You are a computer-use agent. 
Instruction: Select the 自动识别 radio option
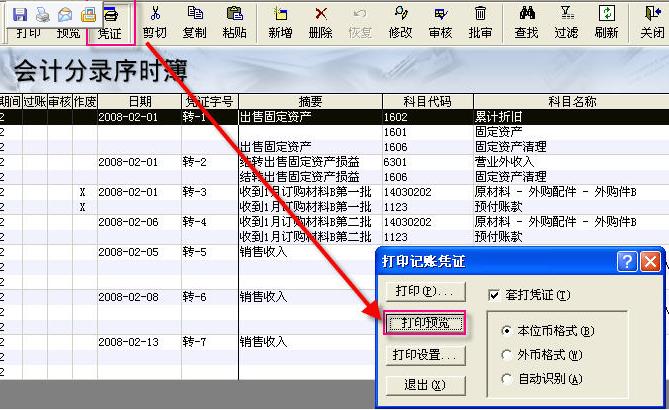coord(506,379)
